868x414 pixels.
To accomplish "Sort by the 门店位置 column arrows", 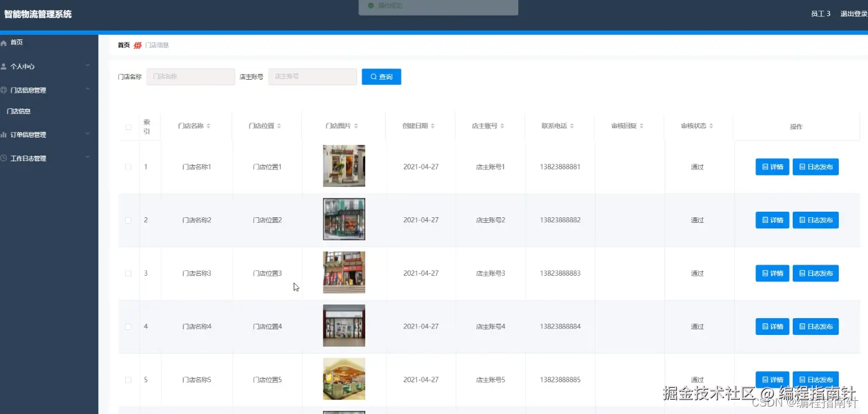I will click(x=279, y=126).
